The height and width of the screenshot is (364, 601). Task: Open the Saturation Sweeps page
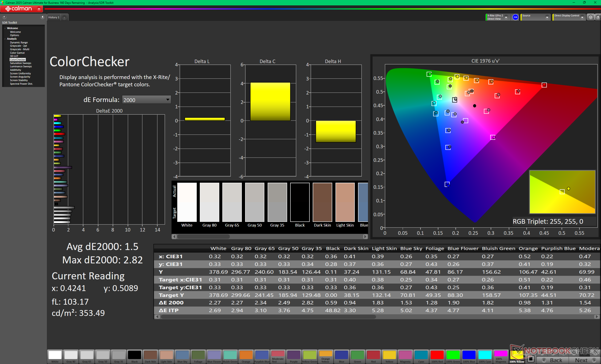(20, 63)
